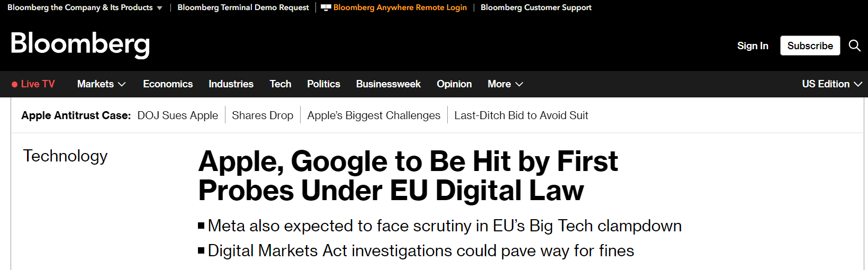Click the Technology section label
Image resolution: width=868 pixels, height=270 pixels.
tap(65, 156)
